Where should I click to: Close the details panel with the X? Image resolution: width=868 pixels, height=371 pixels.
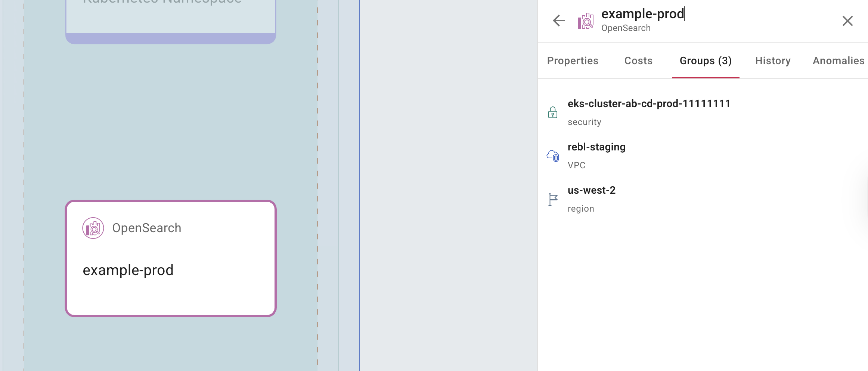[848, 21]
